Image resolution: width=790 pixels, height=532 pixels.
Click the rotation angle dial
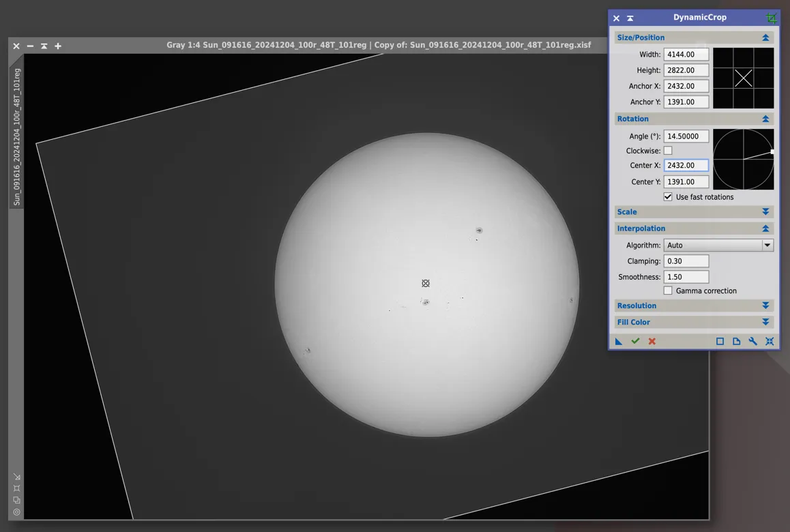(x=743, y=159)
